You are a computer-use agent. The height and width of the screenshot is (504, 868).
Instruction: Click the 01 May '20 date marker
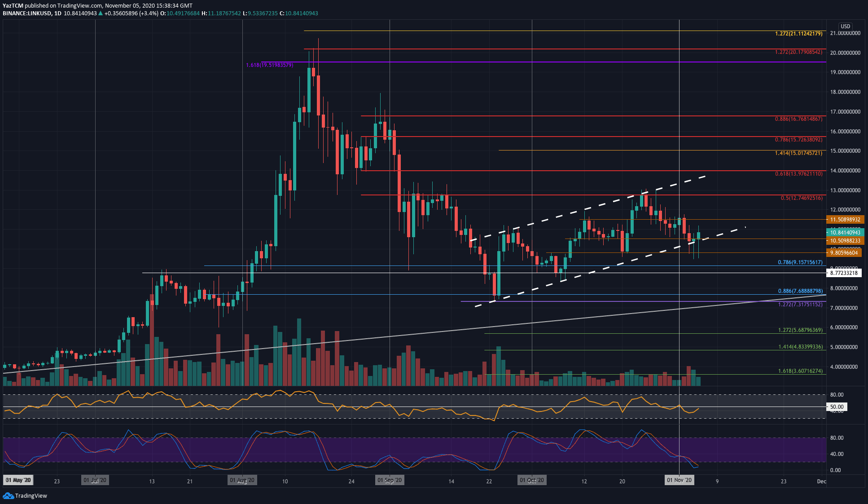tap(18, 480)
